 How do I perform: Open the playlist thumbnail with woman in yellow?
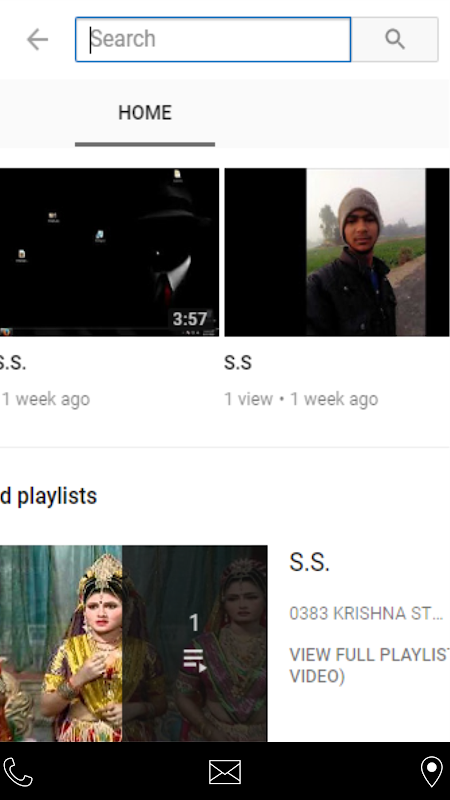click(133, 643)
